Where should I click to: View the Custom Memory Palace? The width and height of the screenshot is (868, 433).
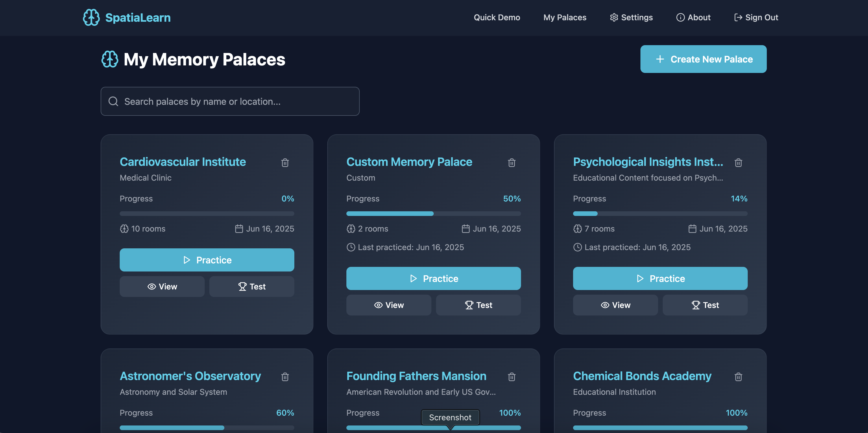click(389, 305)
